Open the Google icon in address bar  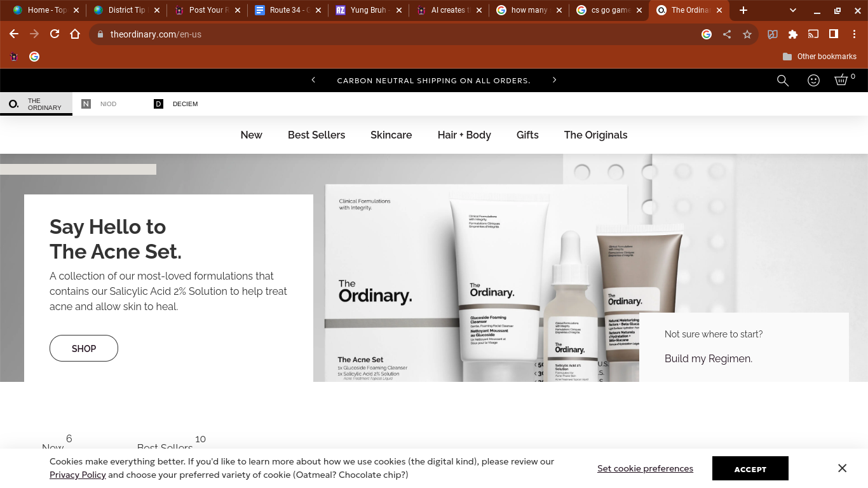(x=707, y=34)
